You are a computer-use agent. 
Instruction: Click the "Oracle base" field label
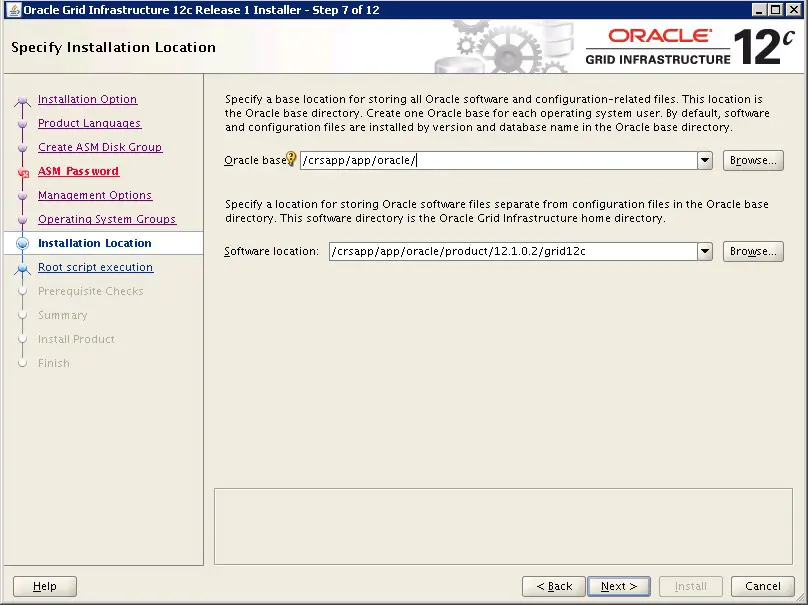tap(255, 160)
